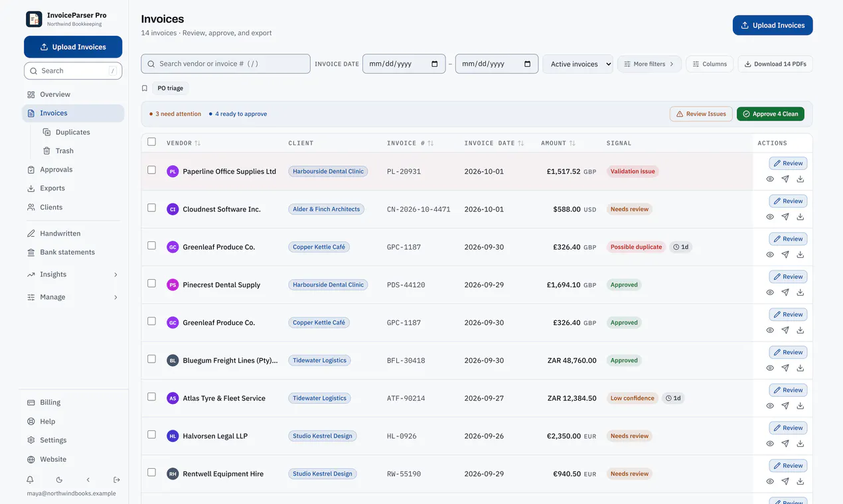The image size is (843, 504).
Task: Preview the Halvorsen Legal LLP invoice
Action: [x=770, y=444]
